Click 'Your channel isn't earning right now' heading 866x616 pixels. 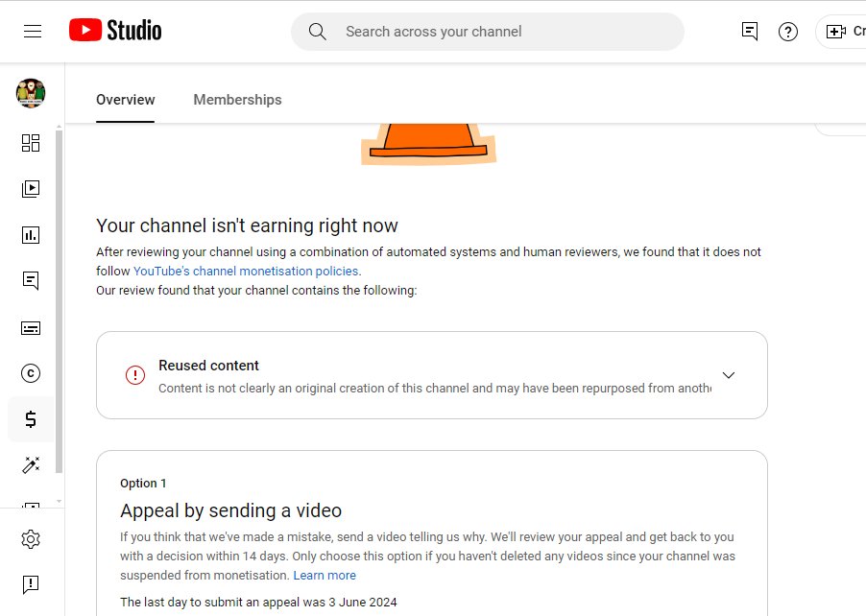[x=247, y=225]
